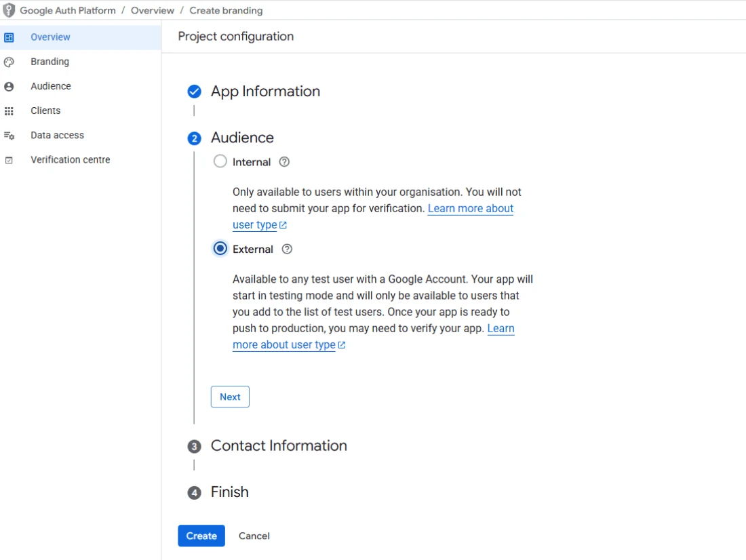Click the Overview grid icon in sidebar
The image size is (746, 560).
pyautogui.click(x=9, y=37)
